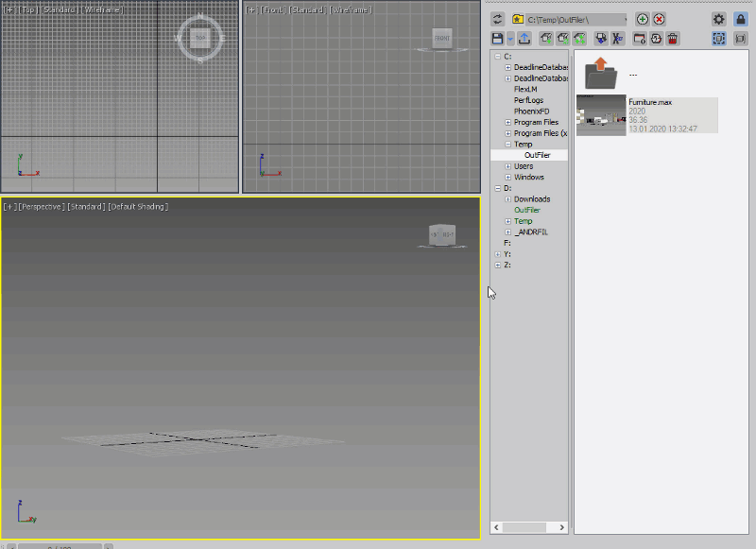This screenshot has height=549, width=756.
Task: Toggle the lock button
Action: 741,19
